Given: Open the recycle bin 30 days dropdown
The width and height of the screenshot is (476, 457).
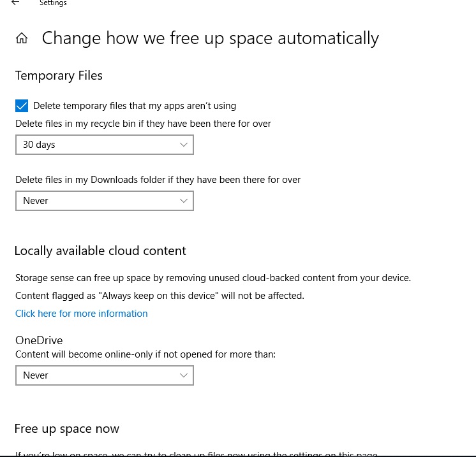Looking at the screenshot, I should pyautogui.click(x=105, y=145).
